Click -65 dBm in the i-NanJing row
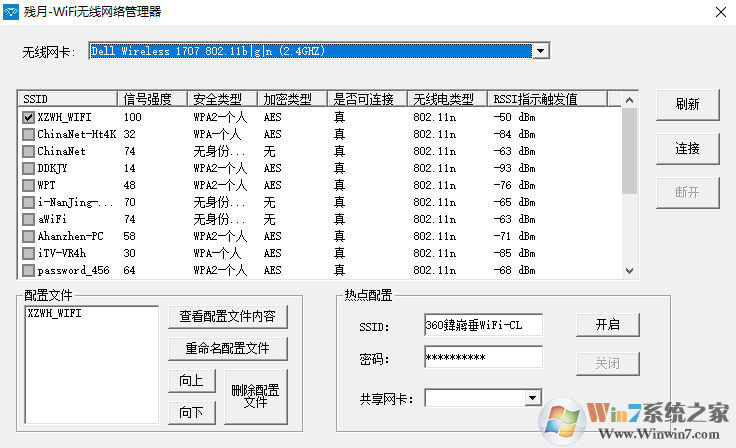736x448 pixels. (514, 202)
